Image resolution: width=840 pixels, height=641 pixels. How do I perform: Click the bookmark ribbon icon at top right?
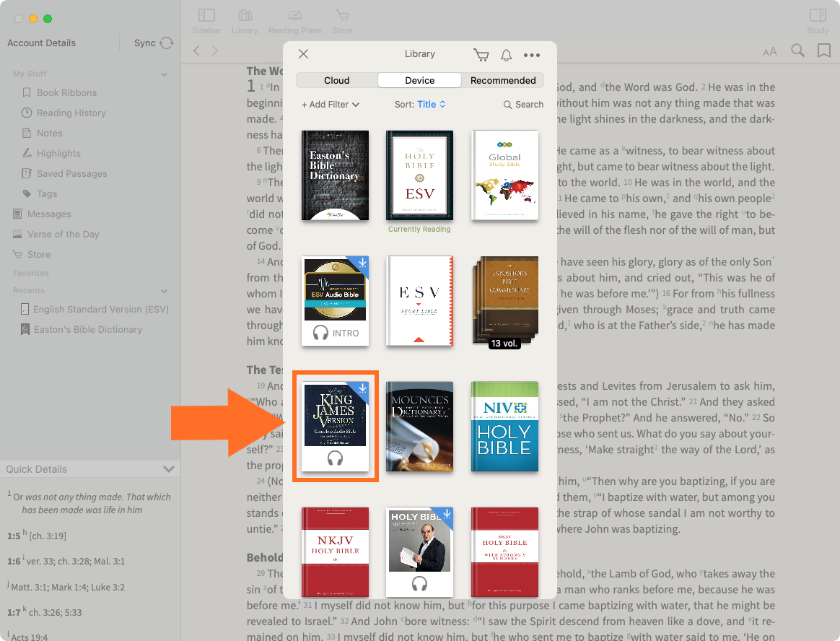coord(823,51)
